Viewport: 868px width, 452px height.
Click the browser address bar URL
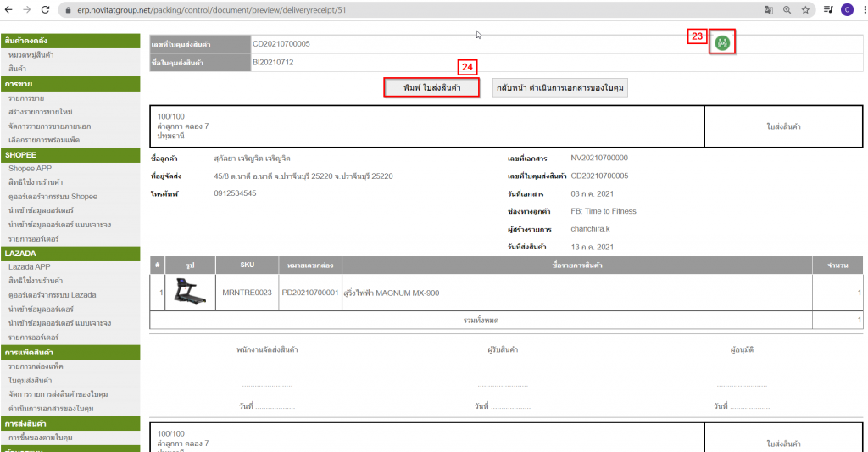pyautogui.click(x=212, y=10)
